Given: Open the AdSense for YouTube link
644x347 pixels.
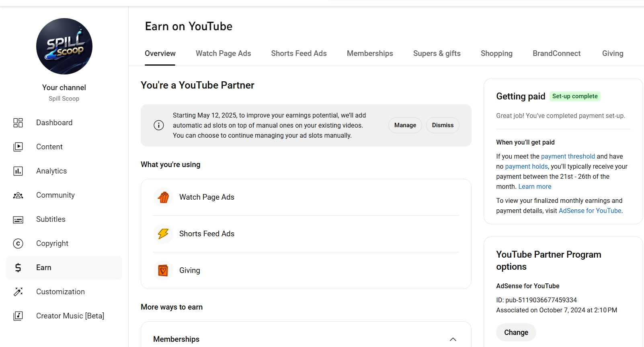Looking at the screenshot, I should click(x=590, y=211).
